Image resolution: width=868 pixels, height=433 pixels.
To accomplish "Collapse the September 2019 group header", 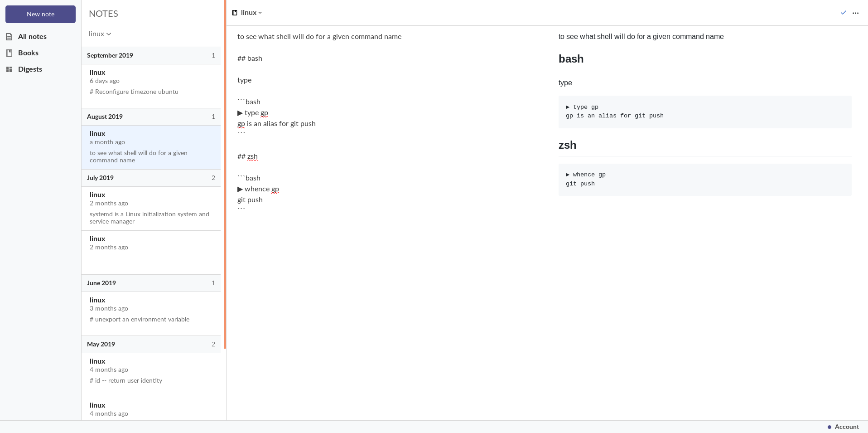I will click(x=151, y=55).
